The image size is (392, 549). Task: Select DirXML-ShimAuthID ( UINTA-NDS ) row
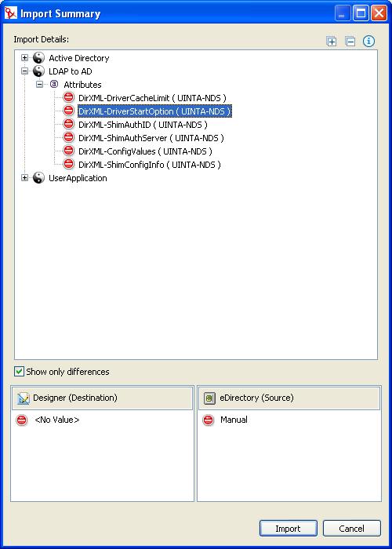(143, 125)
